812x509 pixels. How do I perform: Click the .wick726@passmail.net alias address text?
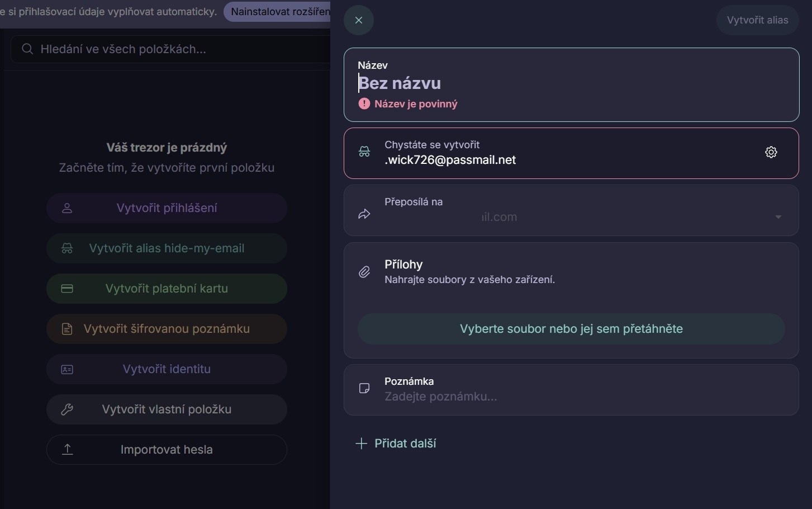point(450,160)
